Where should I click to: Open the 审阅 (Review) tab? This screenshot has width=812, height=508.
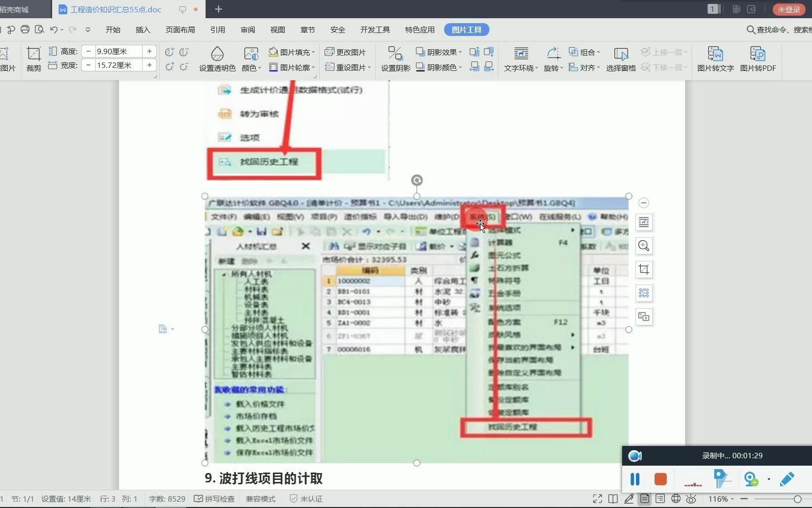click(x=248, y=30)
